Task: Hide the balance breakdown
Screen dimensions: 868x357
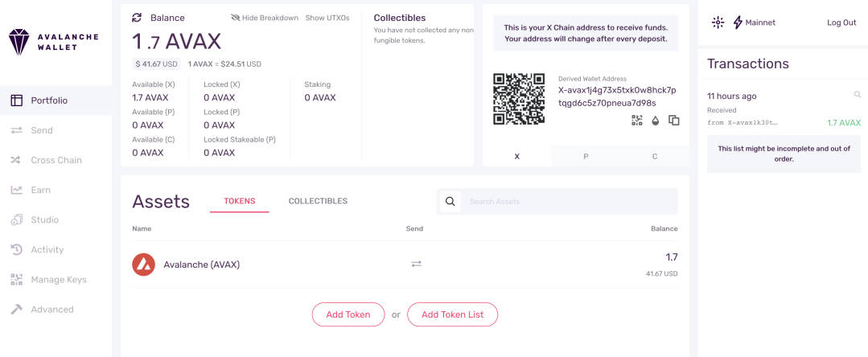Action: point(265,18)
